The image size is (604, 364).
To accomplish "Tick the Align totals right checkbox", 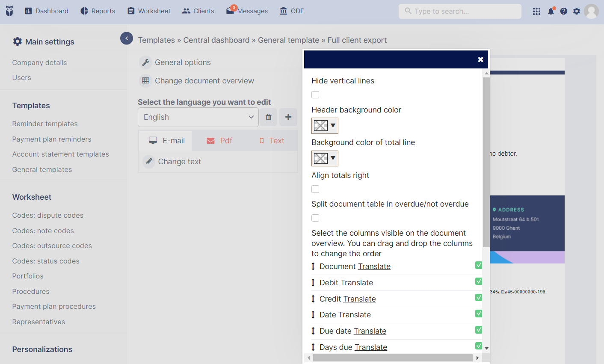I will click(315, 189).
